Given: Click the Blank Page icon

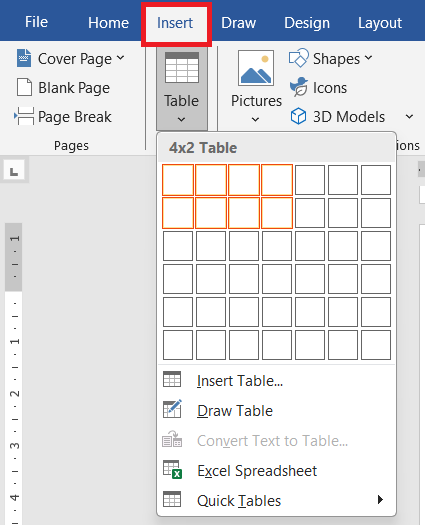Looking at the screenshot, I should point(24,87).
